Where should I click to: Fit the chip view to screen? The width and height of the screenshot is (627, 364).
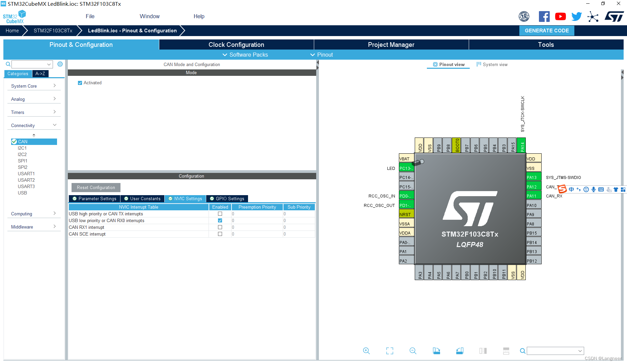390,351
